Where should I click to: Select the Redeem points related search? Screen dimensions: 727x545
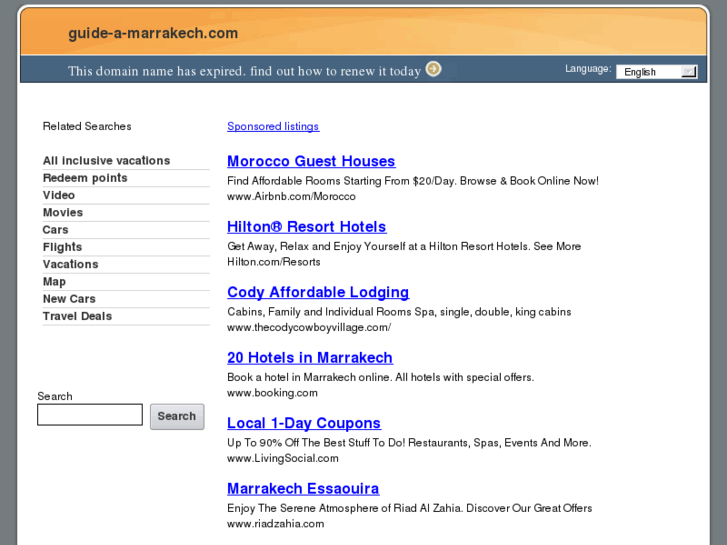point(85,178)
